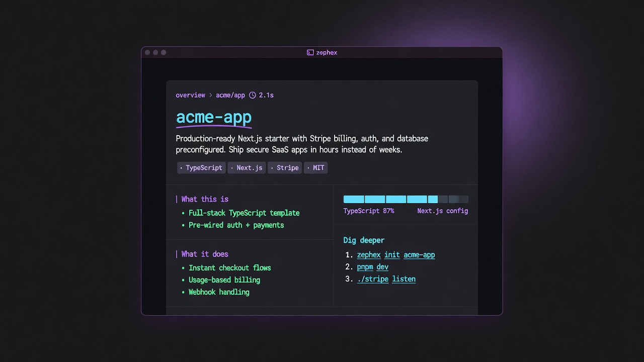This screenshot has width=644, height=362.
Task: Click "Pre-wired auth + payments" bullet
Action: pyautogui.click(x=236, y=225)
